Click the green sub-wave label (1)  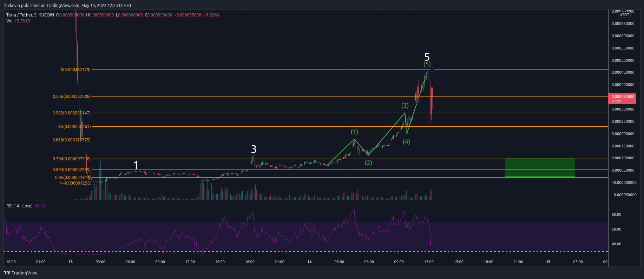click(354, 132)
